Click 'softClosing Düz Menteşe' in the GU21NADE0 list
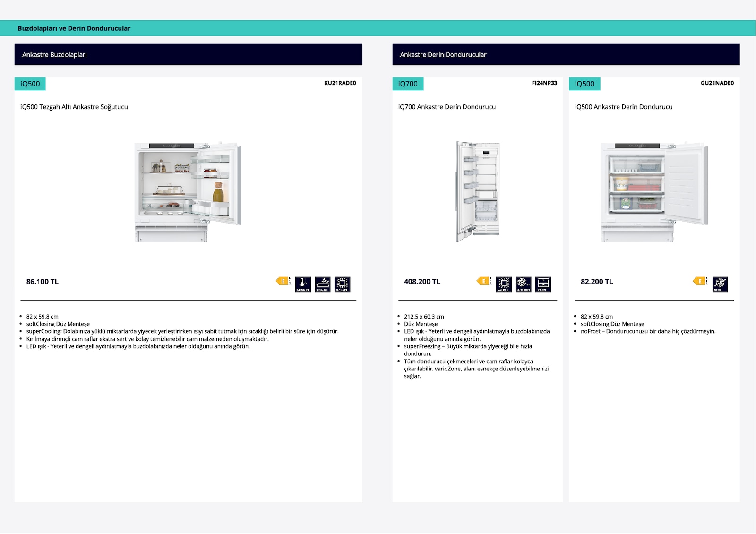 [x=612, y=324]
